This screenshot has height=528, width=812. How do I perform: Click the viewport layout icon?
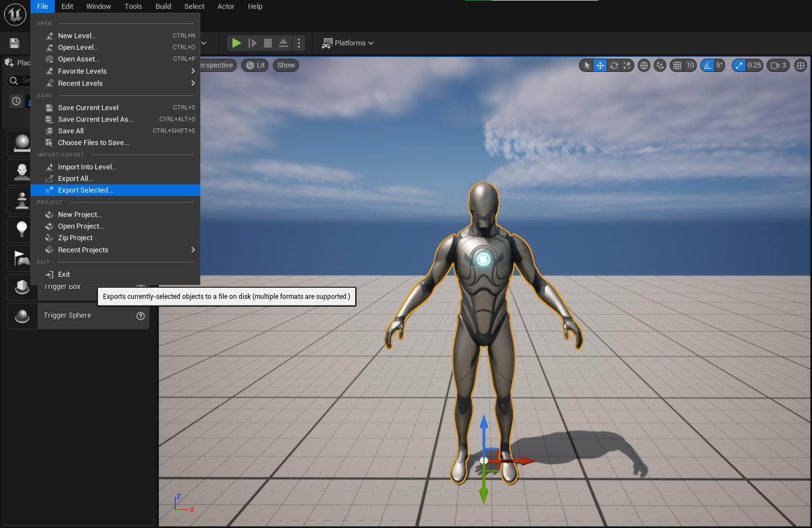(x=800, y=65)
